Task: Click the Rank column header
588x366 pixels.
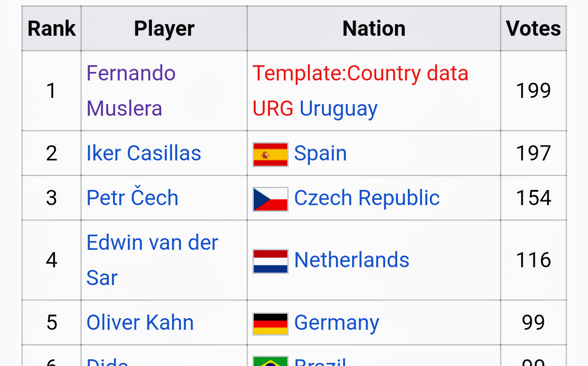Action: click(51, 29)
